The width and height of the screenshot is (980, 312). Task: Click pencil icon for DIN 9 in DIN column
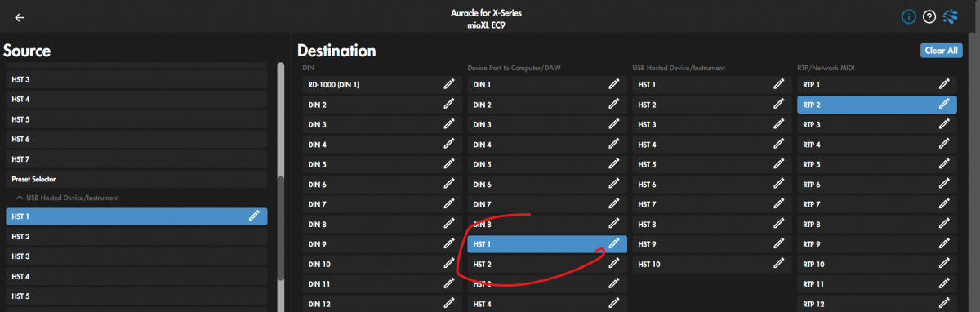[x=449, y=243]
